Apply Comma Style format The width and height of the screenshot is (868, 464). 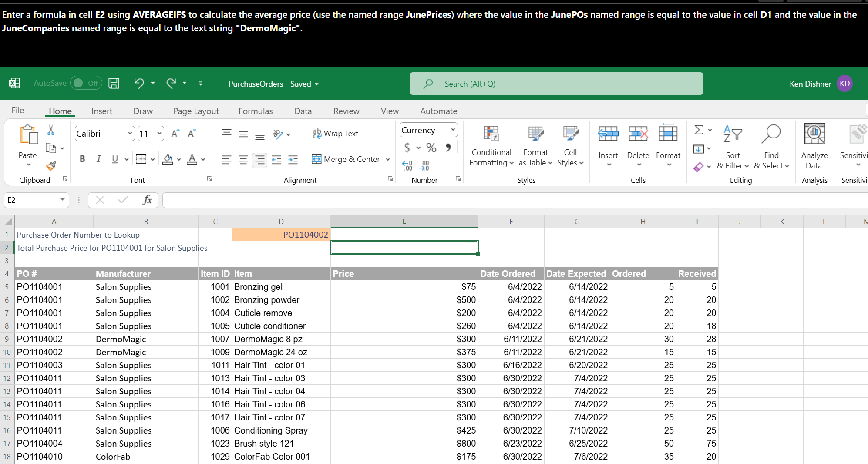tap(448, 148)
